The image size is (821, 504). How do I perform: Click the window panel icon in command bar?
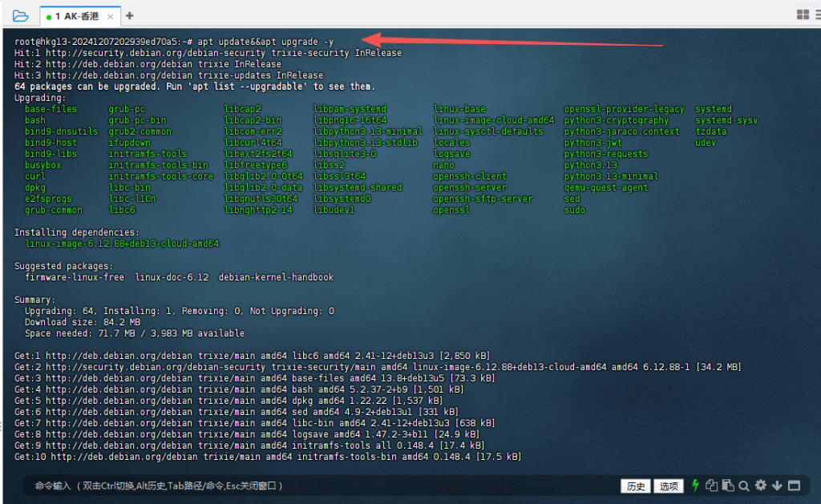(795, 486)
